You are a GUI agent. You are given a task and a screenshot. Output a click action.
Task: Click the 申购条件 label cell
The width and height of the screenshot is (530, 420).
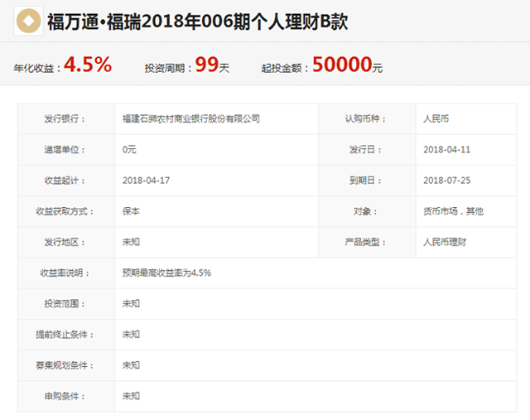[x=66, y=396]
